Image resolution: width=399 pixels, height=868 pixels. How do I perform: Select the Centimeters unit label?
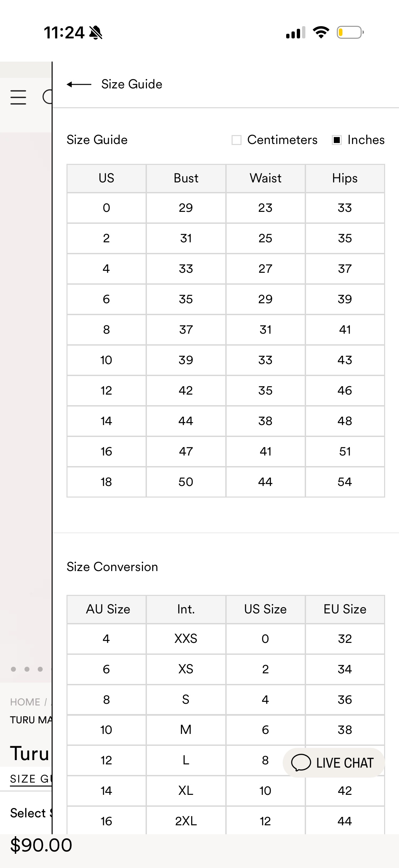click(x=282, y=140)
